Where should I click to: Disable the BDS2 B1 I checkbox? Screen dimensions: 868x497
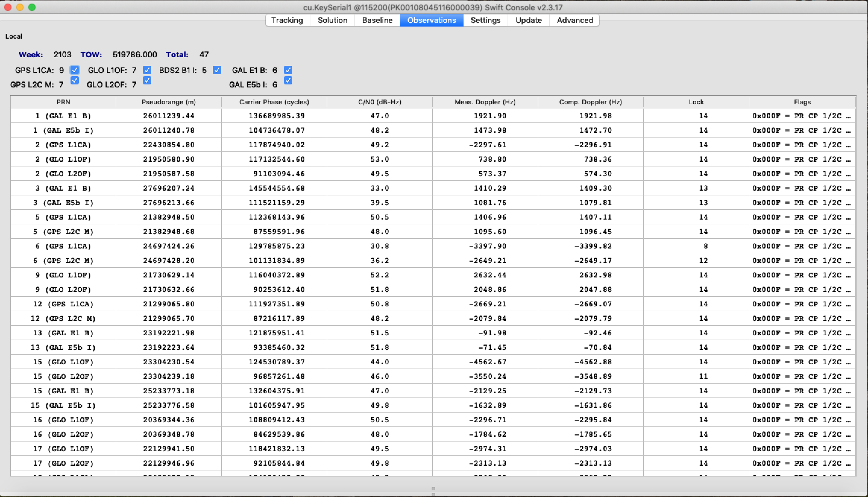click(x=217, y=70)
